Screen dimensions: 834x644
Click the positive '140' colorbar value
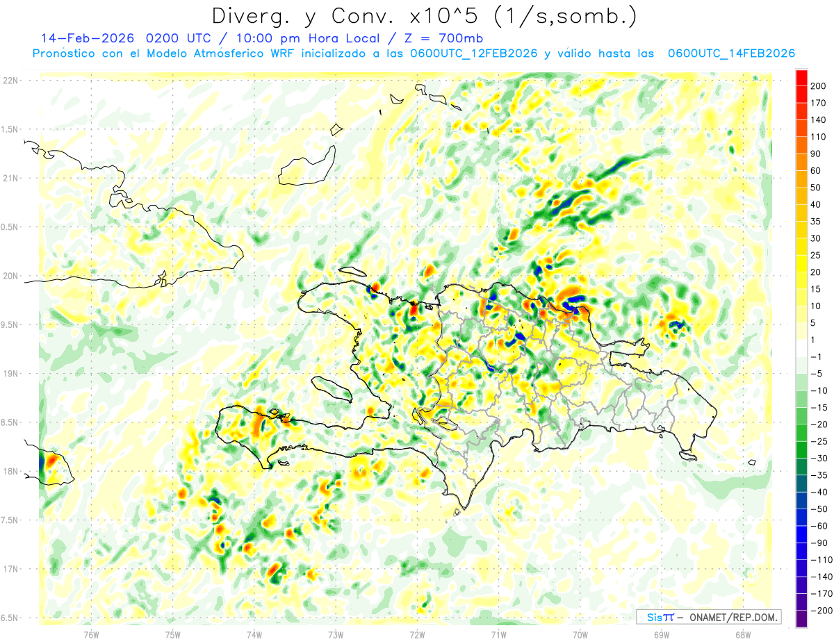click(x=819, y=119)
